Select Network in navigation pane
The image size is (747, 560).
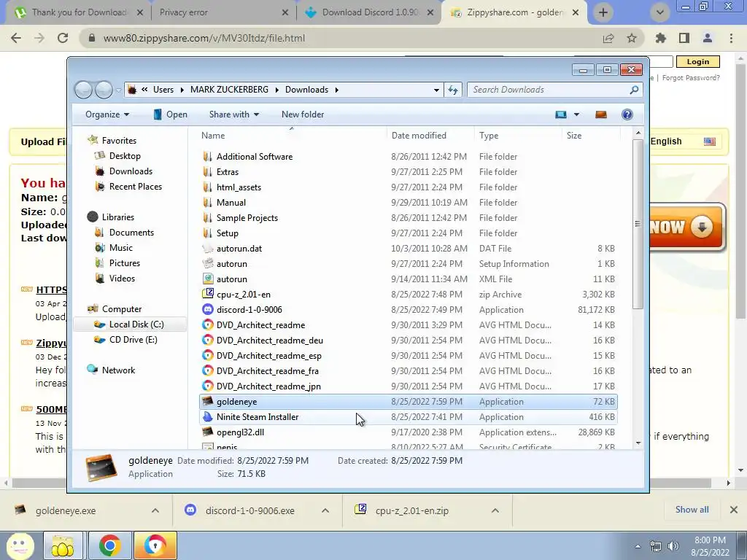click(x=118, y=370)
